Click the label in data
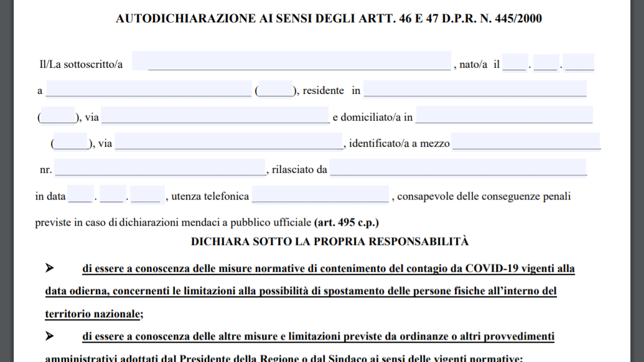The height and width of the screenshot is (362, 644). tap(50, 197)
